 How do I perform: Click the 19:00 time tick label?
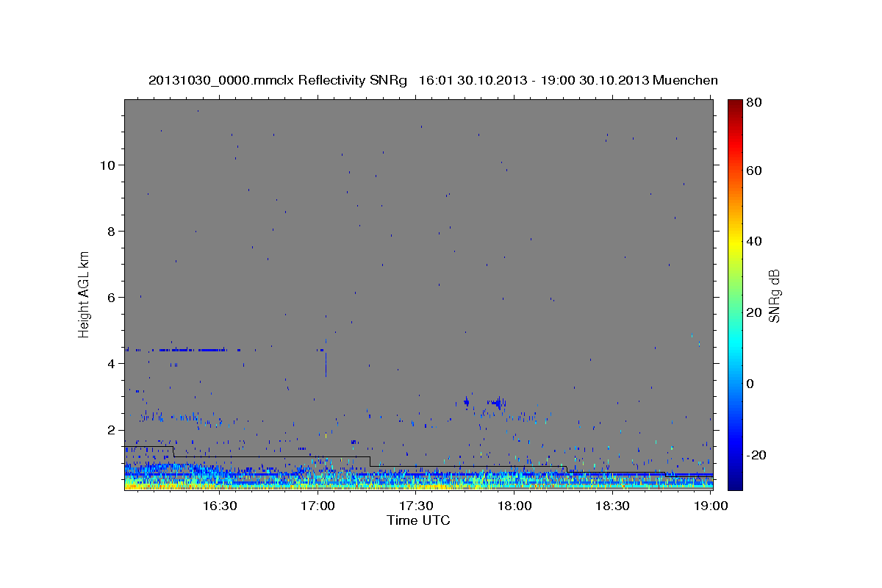click(710, 506)
